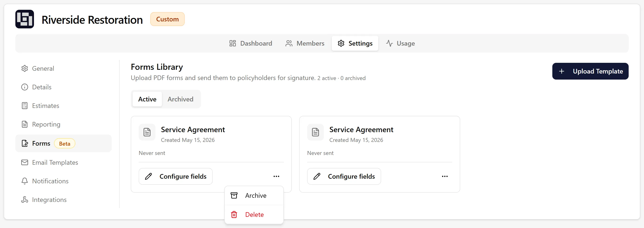
Task: Click the Reporting document icon
Action: tap(24, 124)
